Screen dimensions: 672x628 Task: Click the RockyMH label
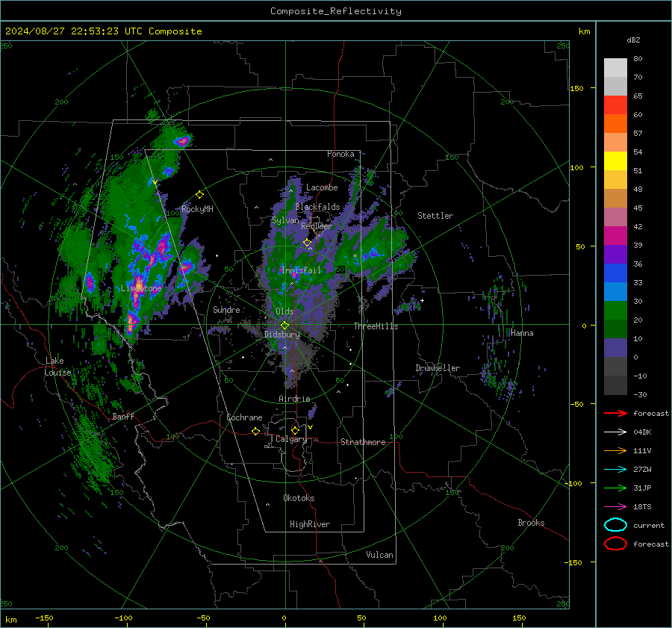coord(197,209)
